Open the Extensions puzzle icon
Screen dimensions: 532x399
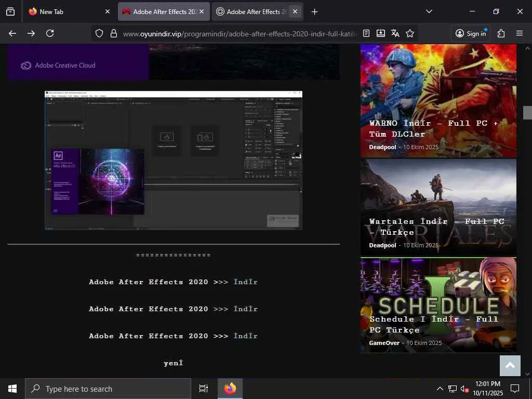coord(501,33)
